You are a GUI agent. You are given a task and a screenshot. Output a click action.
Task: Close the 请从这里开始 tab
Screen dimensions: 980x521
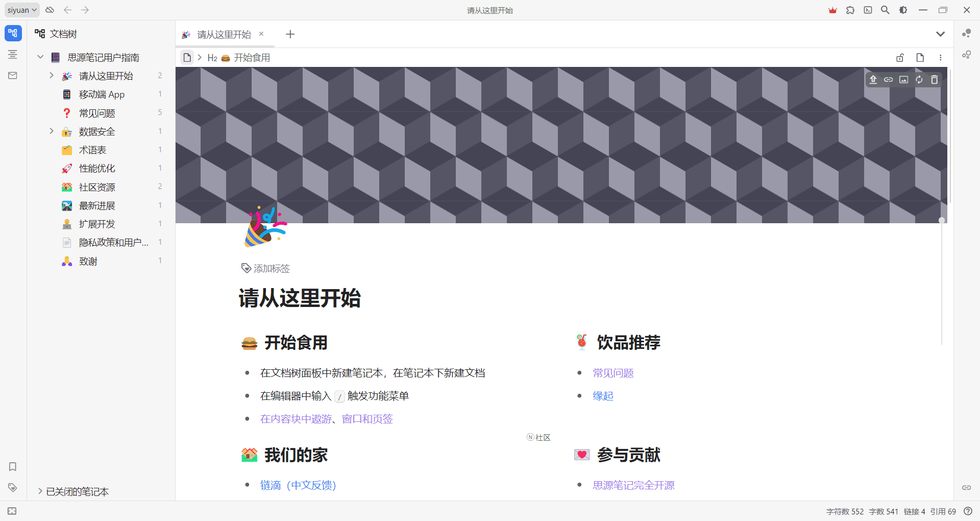[261, 34]
